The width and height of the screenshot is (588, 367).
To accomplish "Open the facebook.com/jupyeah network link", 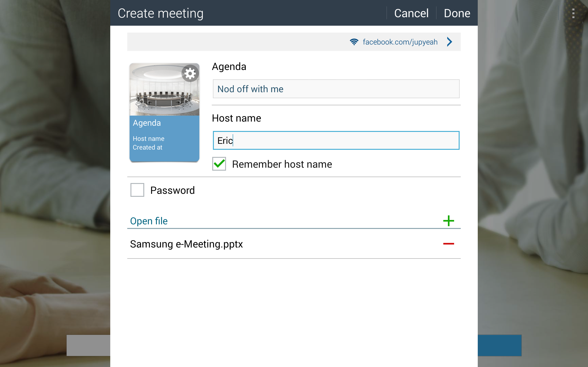I will click(x=400, y=42).
